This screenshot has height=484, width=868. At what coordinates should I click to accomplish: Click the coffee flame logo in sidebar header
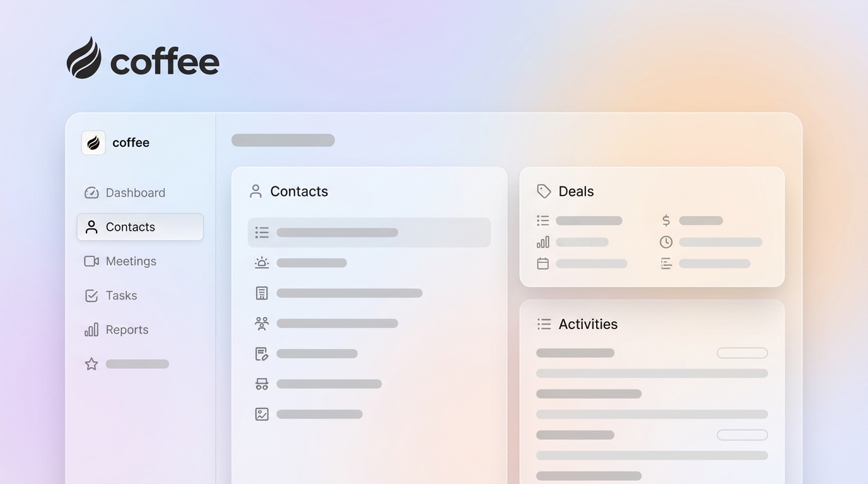coord(93,142)
